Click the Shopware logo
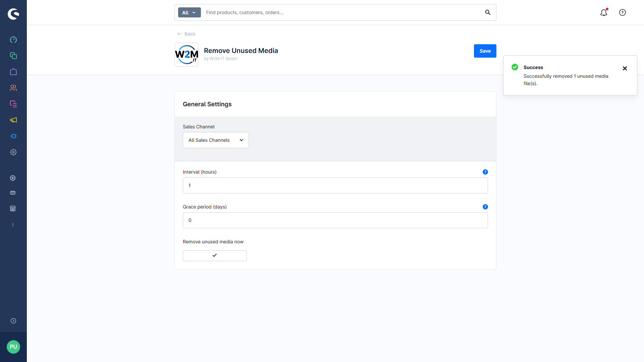 pyautogui.click(x=13, y=14)
